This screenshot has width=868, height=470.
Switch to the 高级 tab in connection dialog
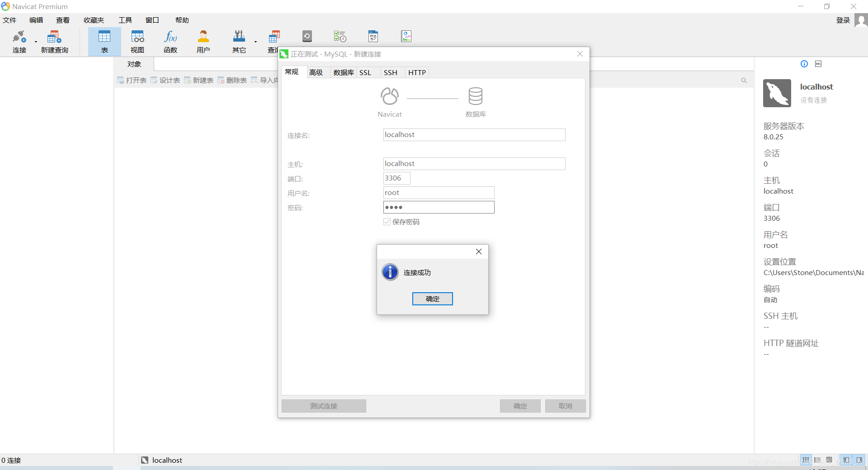point(316,72)
